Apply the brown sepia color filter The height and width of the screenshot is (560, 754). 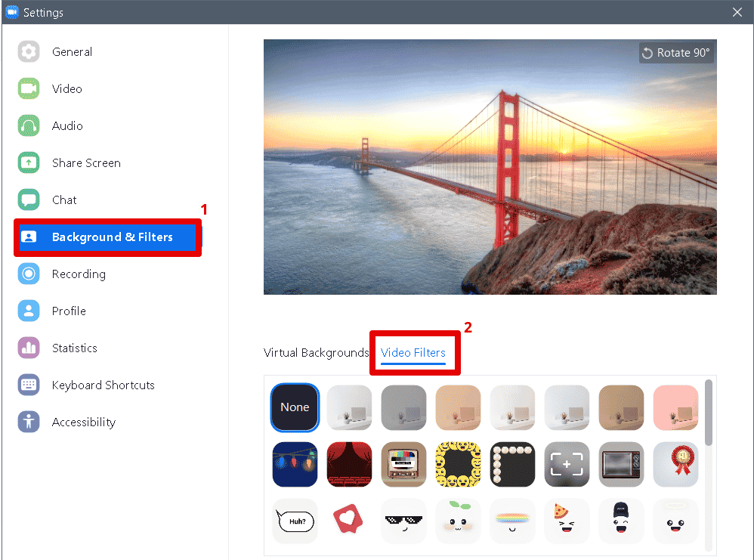(x=621, y=407)
